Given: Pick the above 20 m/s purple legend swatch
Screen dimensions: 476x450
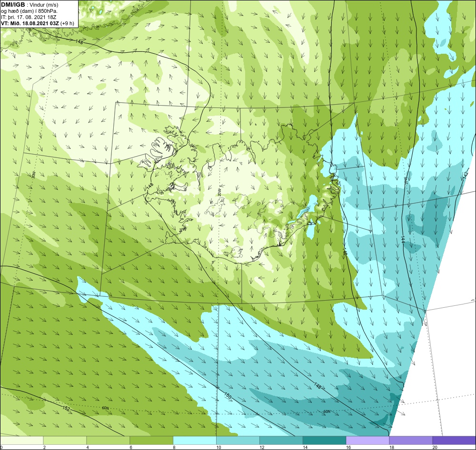Looking at the screenshot, I should click(454, 440).
